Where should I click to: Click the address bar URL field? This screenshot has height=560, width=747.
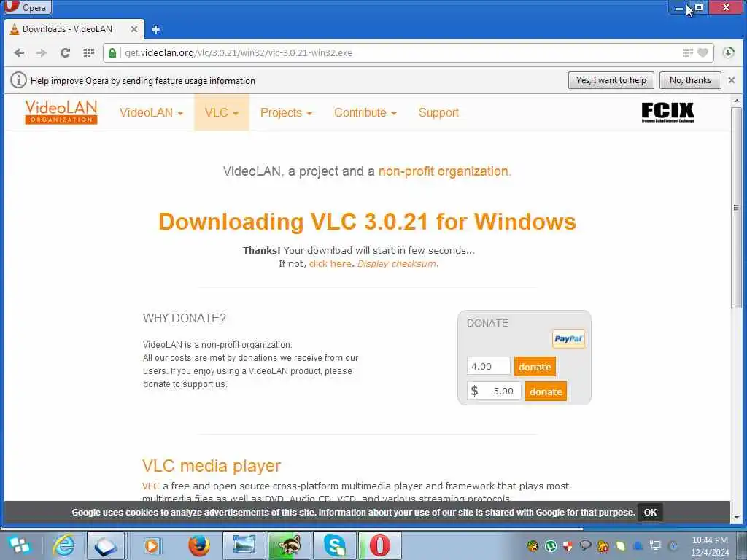point(400,52)
